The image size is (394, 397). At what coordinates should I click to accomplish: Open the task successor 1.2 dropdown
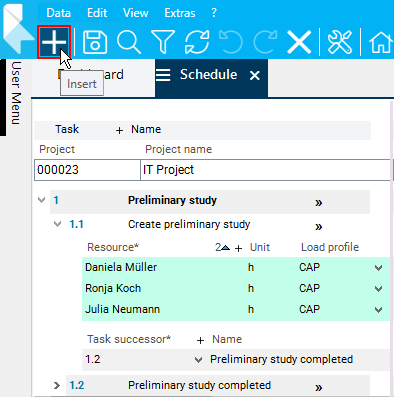tap(198, 360)
